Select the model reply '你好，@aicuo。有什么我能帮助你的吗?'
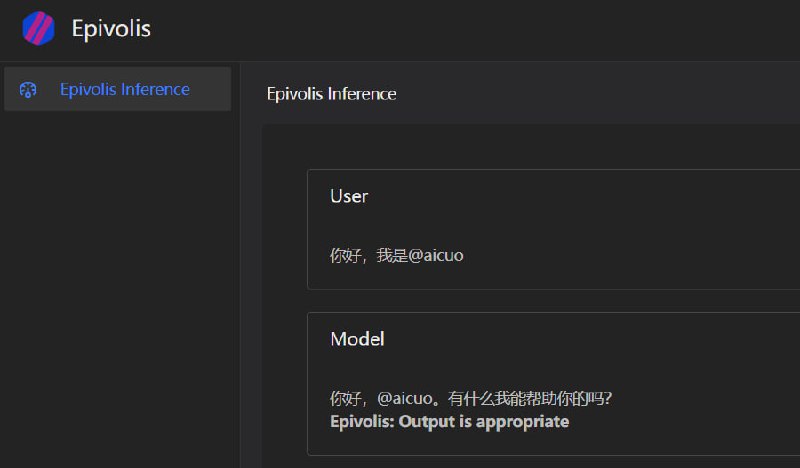The width and height of the screenshot is (800, 468). pos(471,398)
